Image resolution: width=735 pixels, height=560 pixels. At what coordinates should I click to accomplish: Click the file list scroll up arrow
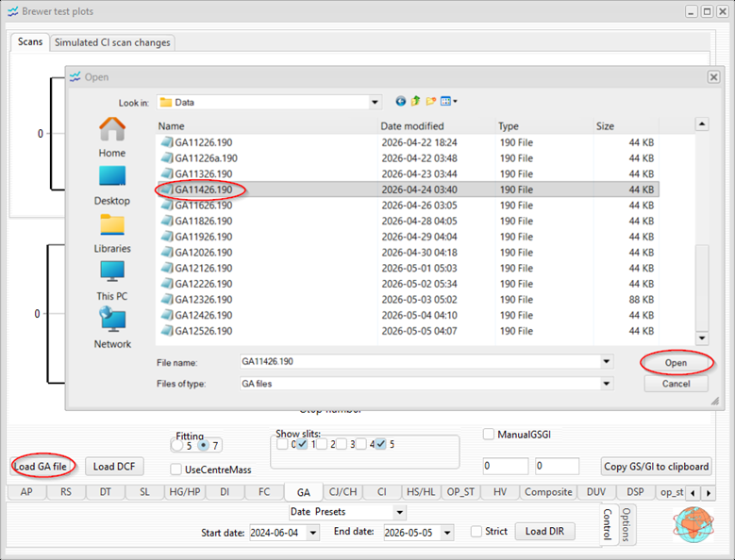pyautogui.click(x=702, y=124)
